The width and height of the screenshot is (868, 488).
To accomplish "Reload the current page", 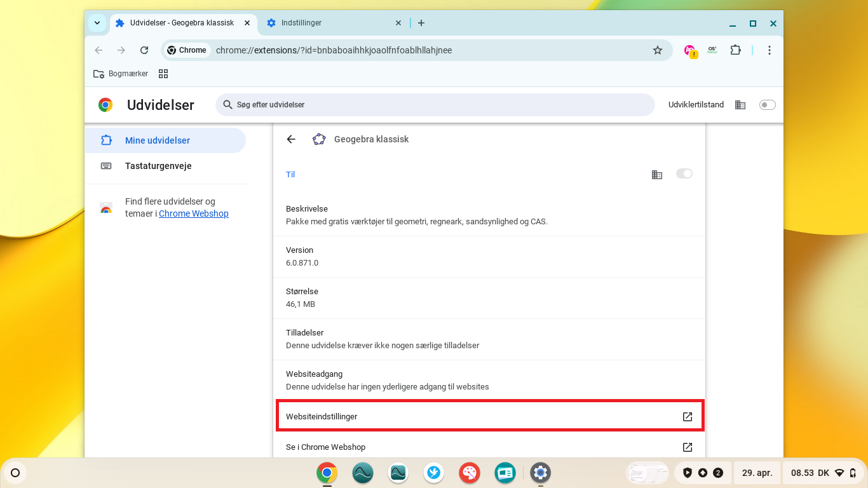I will pos(144,50).
